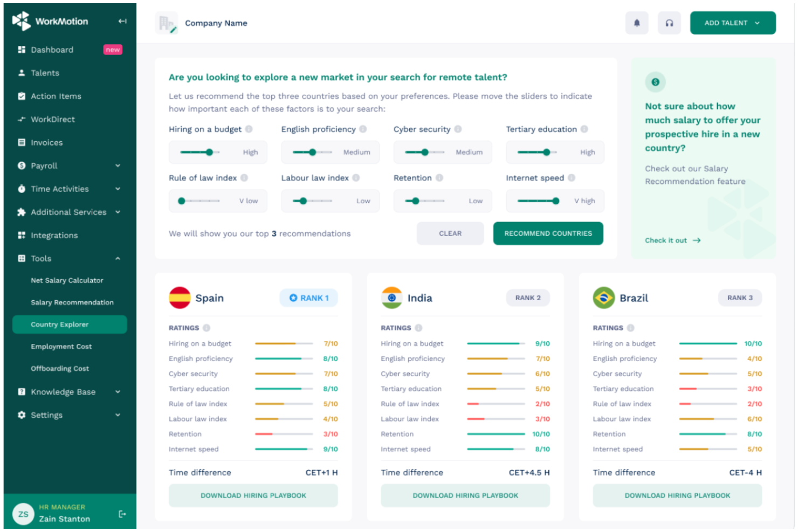
Task: Click the logout icon beside Zain Stanton
Action: point(122,514)
